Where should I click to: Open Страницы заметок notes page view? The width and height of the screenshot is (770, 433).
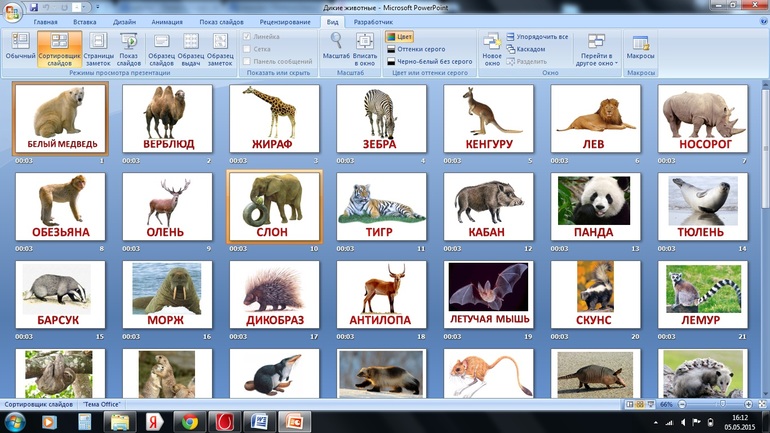pos(99,50)
